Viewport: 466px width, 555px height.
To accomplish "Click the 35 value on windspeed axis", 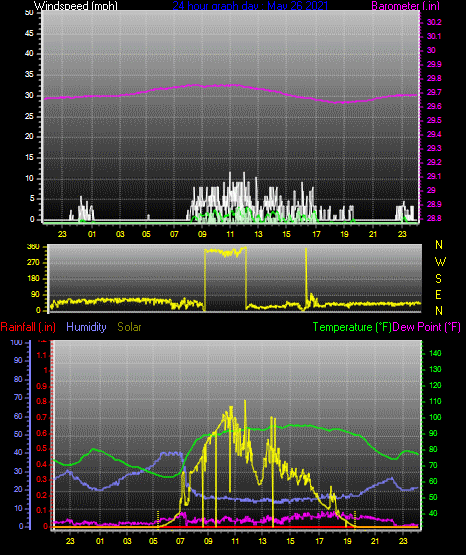I will point(29,75).
